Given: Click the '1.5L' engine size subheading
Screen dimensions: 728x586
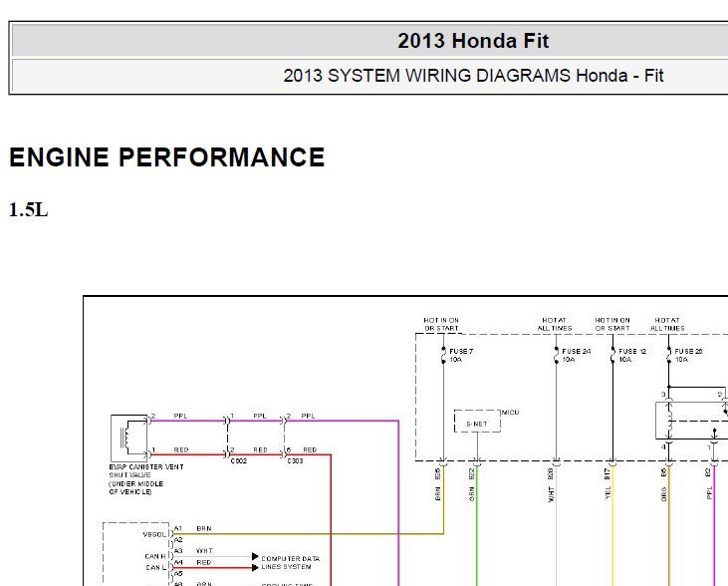Looking at the screenshot, I should [x=28, y=209].
